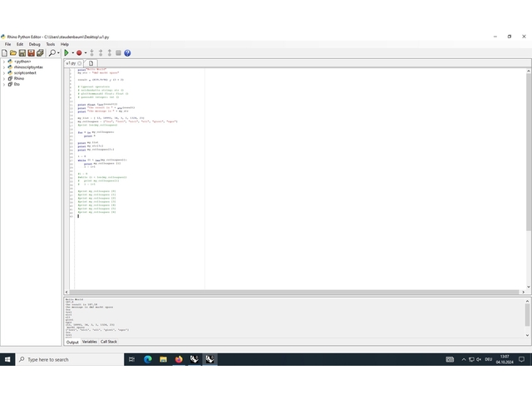
Task: Open dropdown arrow next to breakpoint button
Action: pos(86,53)
